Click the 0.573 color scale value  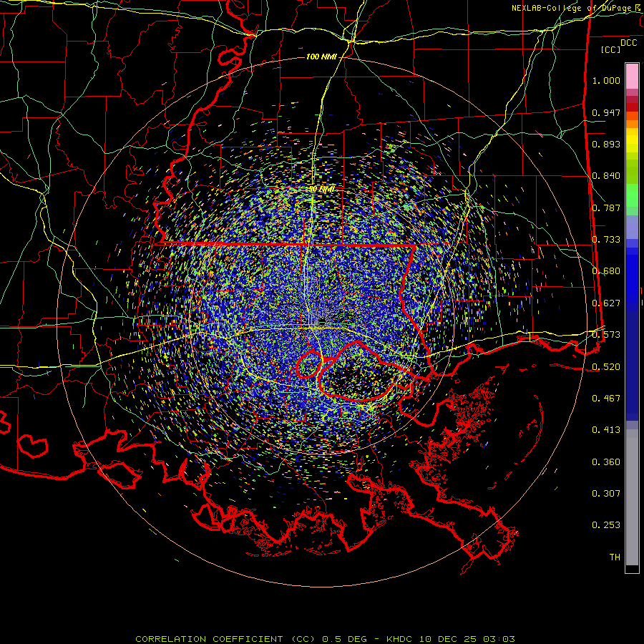[x=606, y=335]
